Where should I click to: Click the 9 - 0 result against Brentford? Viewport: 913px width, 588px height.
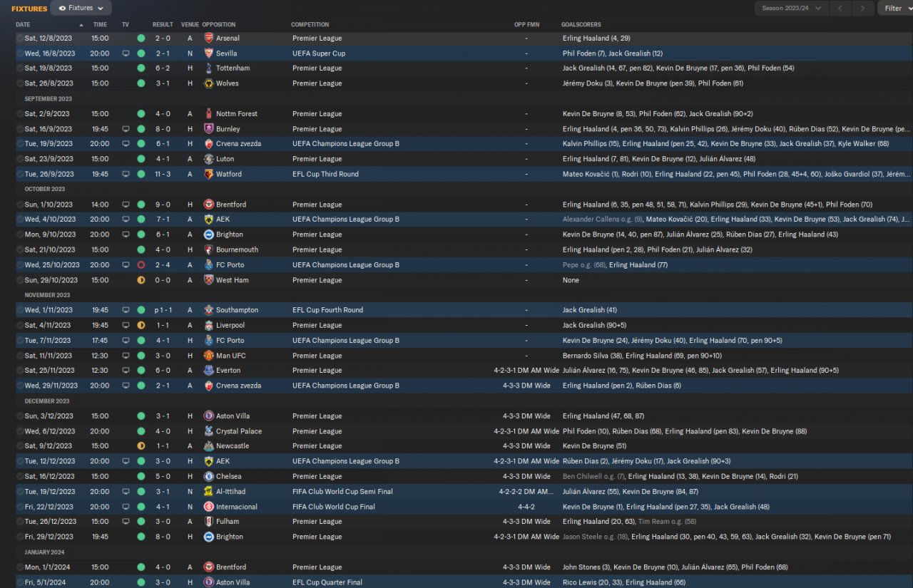coord(163,205)
